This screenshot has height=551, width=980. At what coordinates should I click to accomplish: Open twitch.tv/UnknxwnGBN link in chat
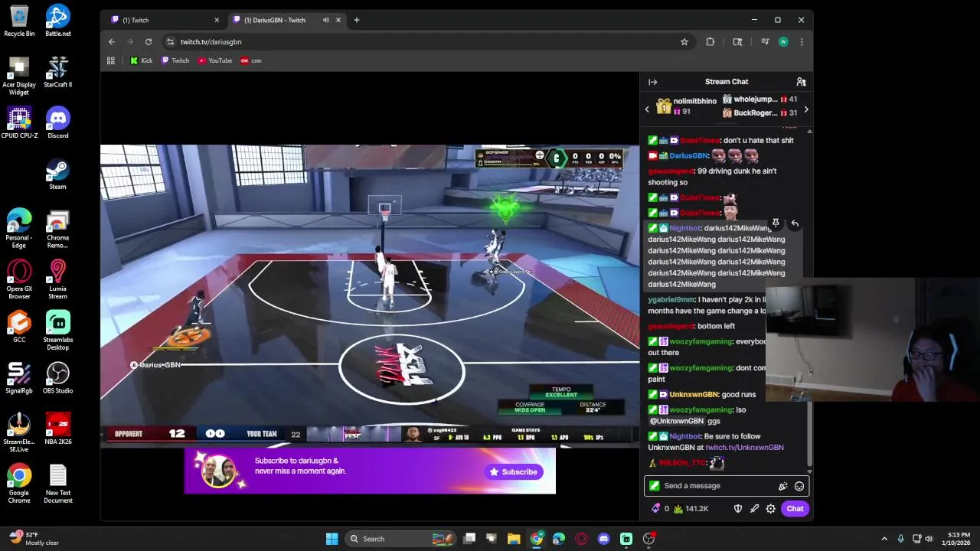click(744, 448)
